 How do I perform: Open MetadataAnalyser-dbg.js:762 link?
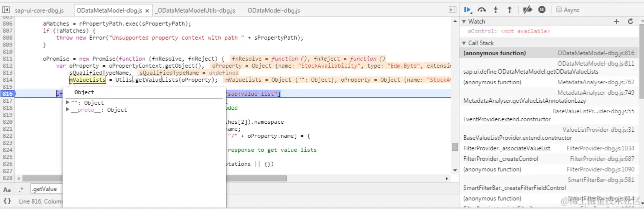596,82
